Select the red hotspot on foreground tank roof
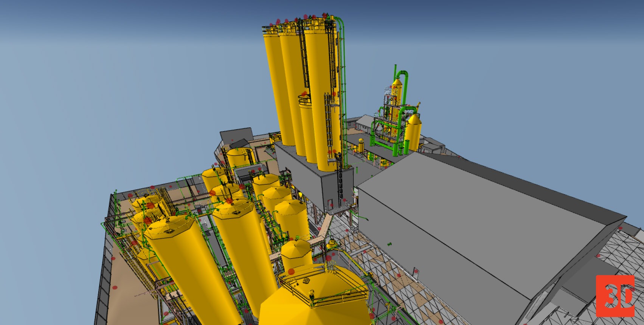Image resolution: width=644 pixels, height=325 pixels. (x=291, y=271)
